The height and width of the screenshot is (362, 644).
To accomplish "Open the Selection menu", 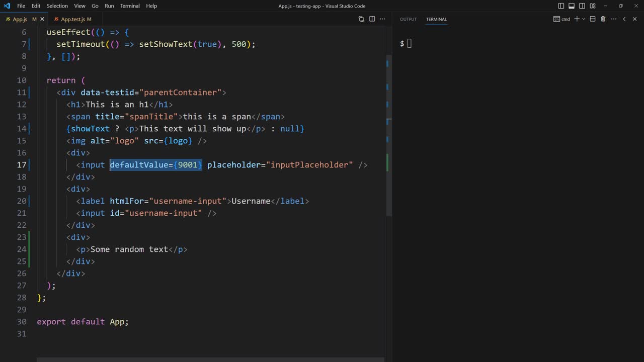I will tap(57, 6).
